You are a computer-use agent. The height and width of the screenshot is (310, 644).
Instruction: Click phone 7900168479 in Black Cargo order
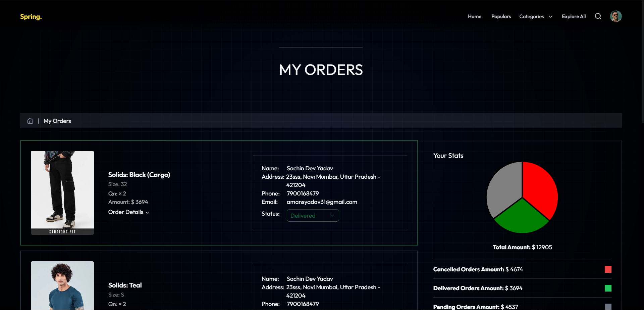point(303,193)
